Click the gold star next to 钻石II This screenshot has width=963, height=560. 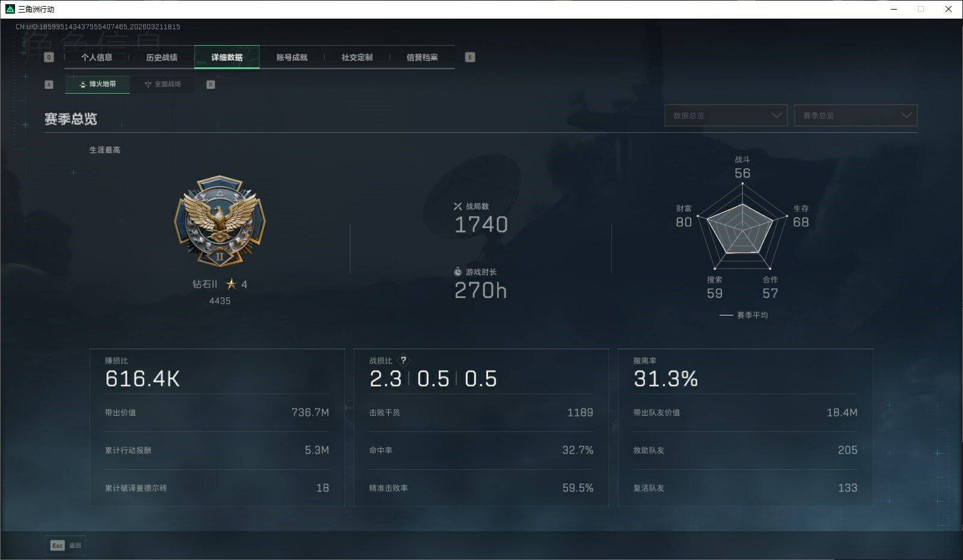click(231, 284)
